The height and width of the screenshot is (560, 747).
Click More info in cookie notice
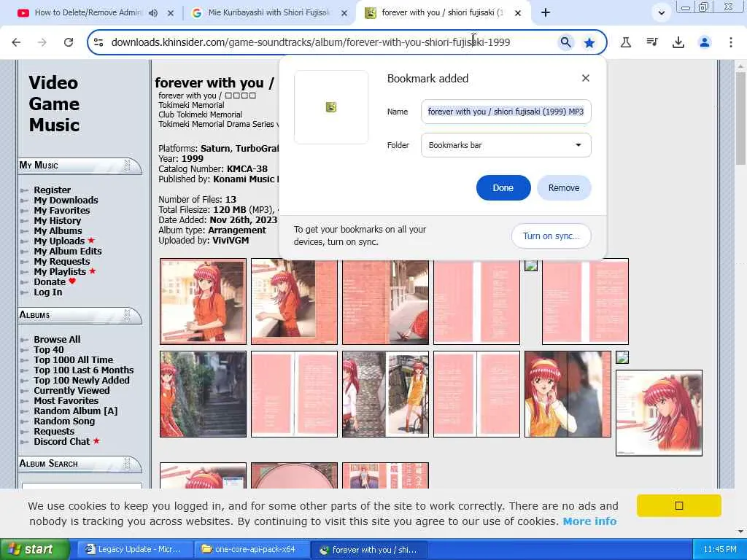[x=589, y=521]
